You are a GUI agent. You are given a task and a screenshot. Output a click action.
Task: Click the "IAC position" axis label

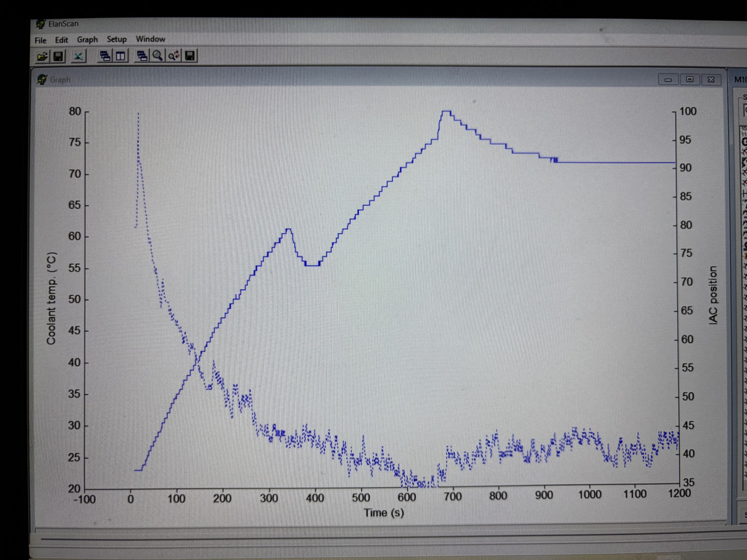[713, 295]
